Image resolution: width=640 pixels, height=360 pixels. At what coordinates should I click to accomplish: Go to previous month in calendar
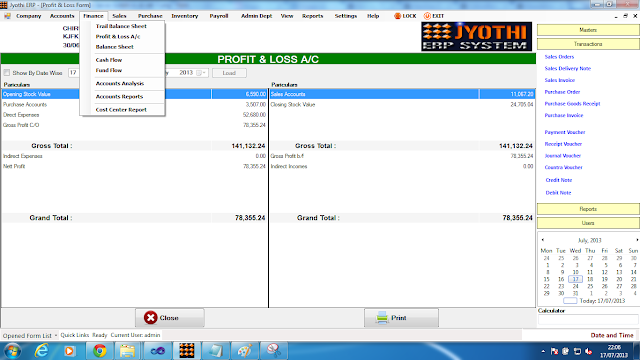click(542, 240)
